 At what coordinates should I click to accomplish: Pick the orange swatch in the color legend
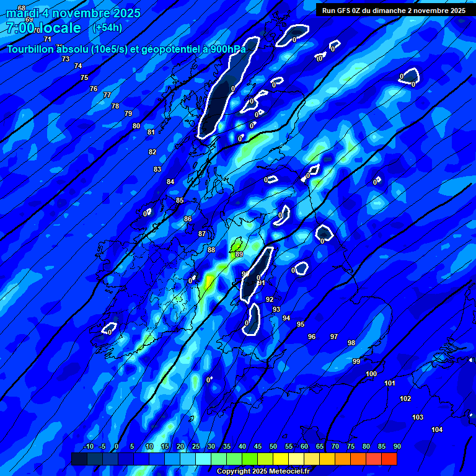click(x=342, y=459)
